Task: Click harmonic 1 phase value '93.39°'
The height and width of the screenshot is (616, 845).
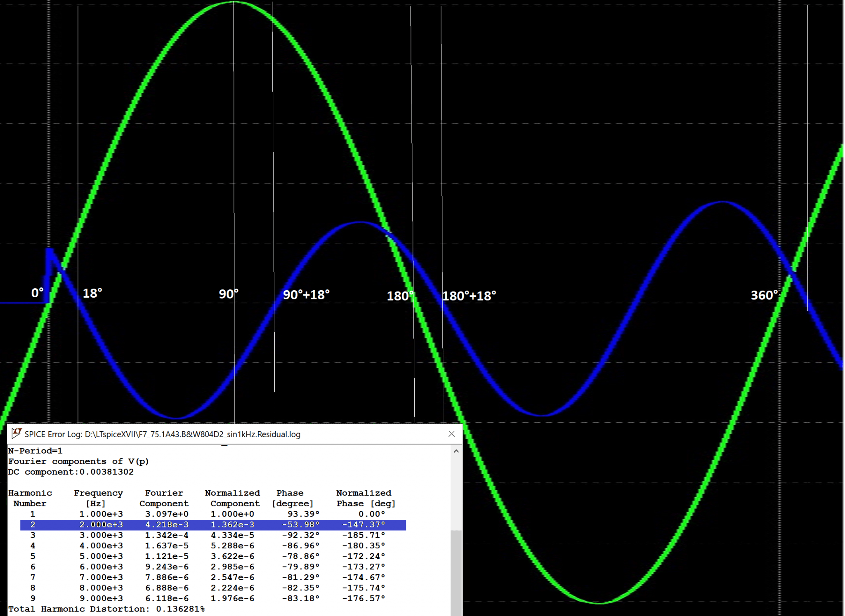Action: 304,514
